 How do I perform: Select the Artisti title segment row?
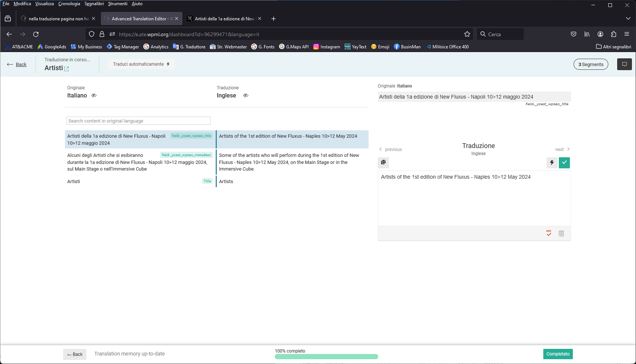point(140,182)
